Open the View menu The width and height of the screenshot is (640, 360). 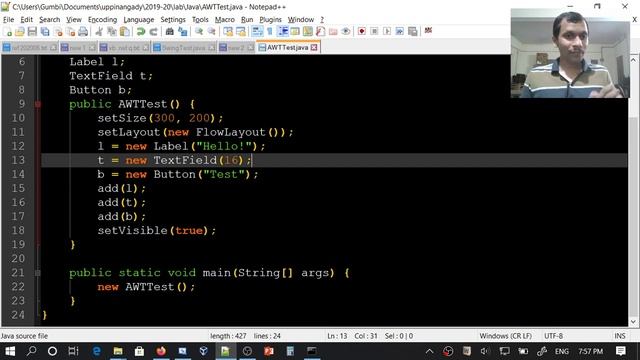tap(74, 20)
